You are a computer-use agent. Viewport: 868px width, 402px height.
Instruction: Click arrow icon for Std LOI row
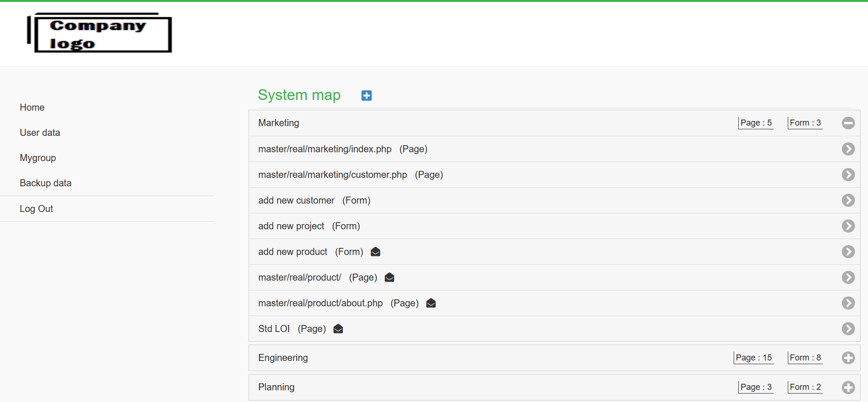(x=848, y=329)
